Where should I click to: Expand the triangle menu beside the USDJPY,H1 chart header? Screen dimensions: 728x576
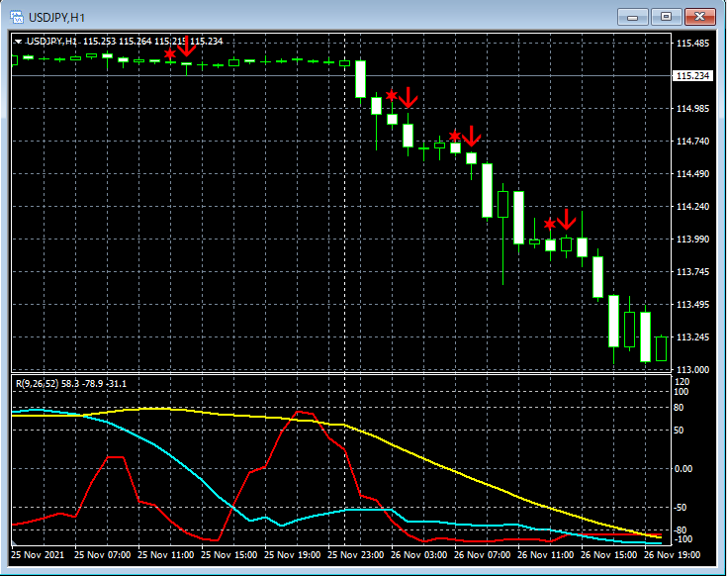(x=18, y=42)
